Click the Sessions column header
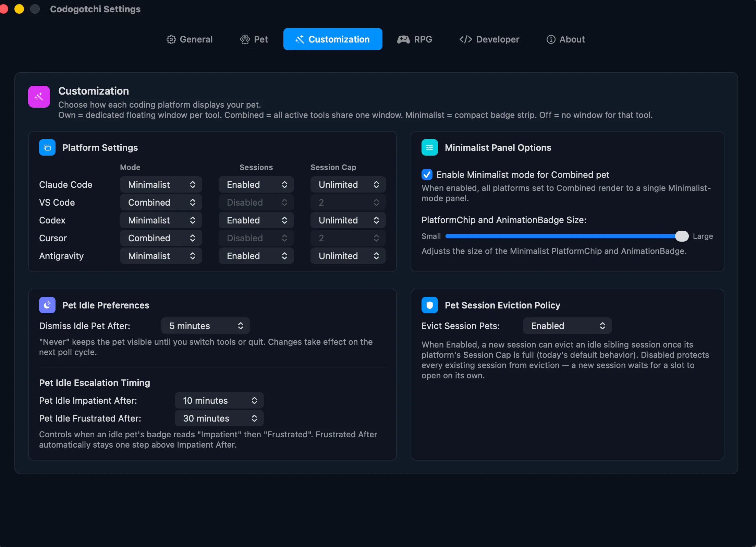756x547 pixels. [x=256, y=167]
